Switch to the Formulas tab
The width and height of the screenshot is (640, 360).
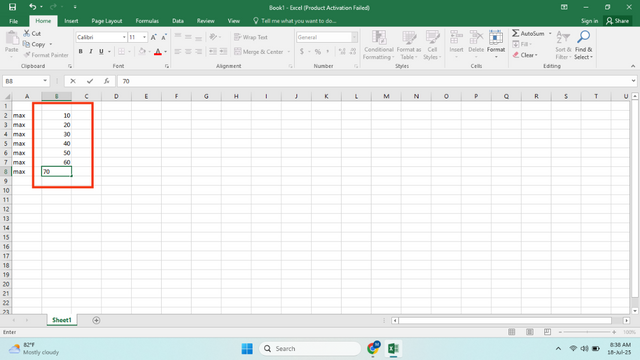point(147,21)
